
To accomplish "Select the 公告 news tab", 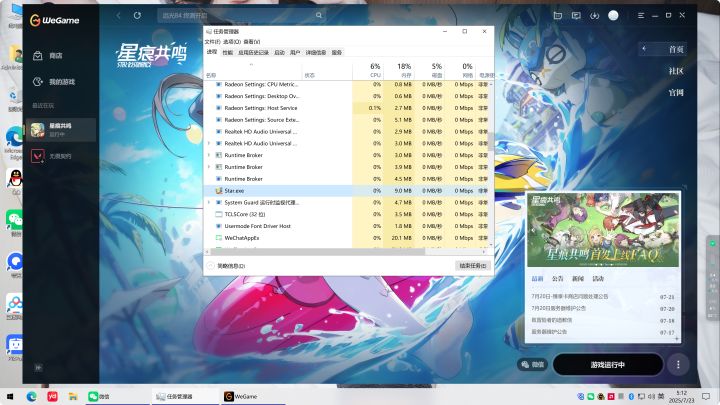I will pyautogui.click(x=557, y=279).
